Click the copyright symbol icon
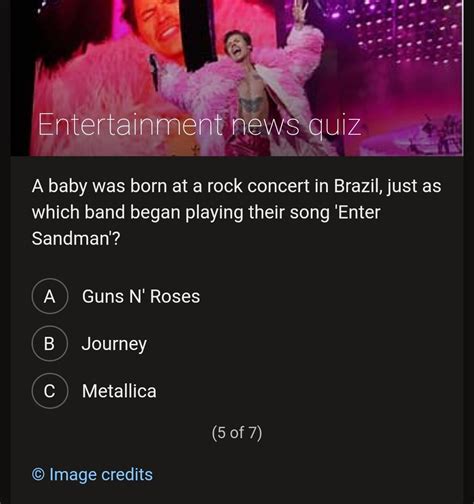Screen dimensions: 474x504 (x=38, y=474)
